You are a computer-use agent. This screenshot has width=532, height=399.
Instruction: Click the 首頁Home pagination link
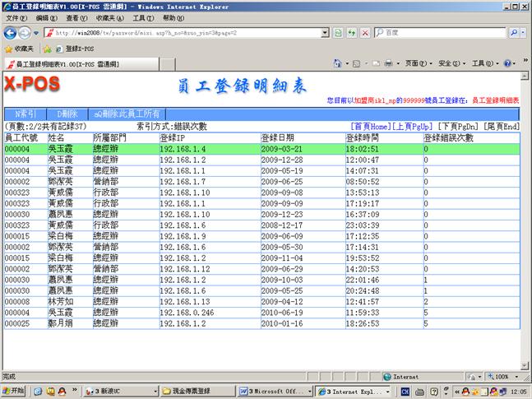point(370,127)
